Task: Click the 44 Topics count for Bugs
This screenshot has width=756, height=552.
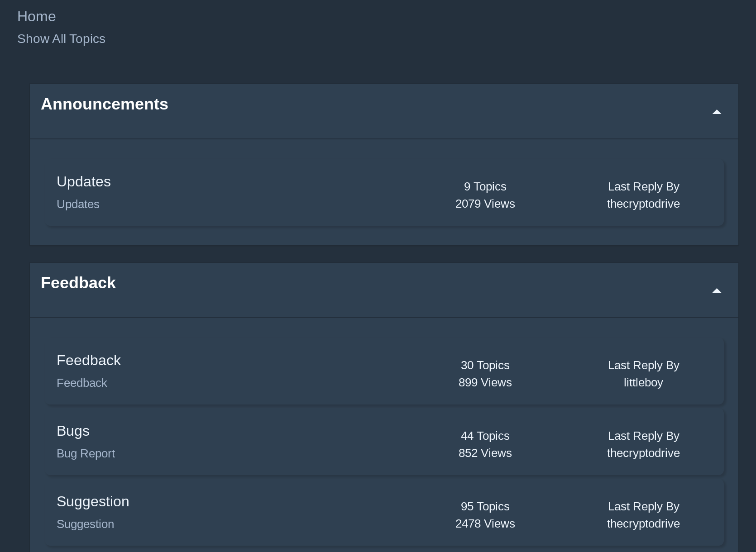Action: [x=485, y=436]
